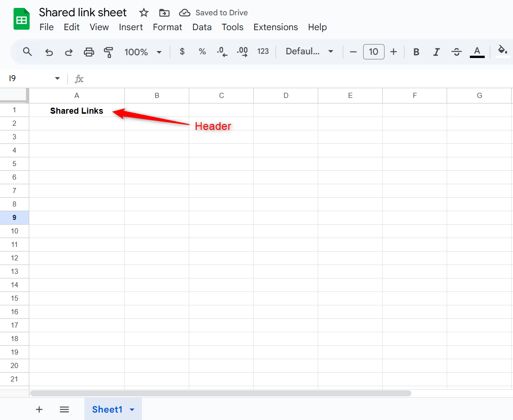Click the search menus magnifier icon
This screenshot has width=513, height=420.
[x=27, y=52]
